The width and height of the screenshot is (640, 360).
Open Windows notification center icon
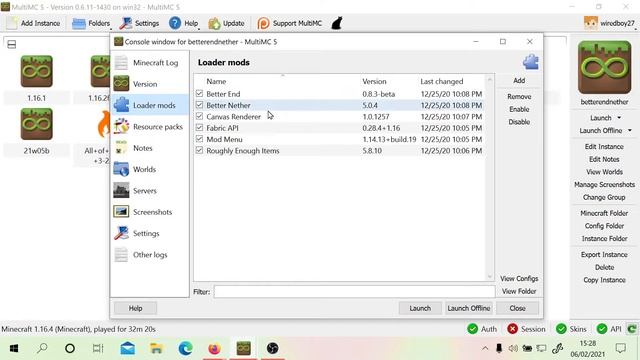coord(620,348)
